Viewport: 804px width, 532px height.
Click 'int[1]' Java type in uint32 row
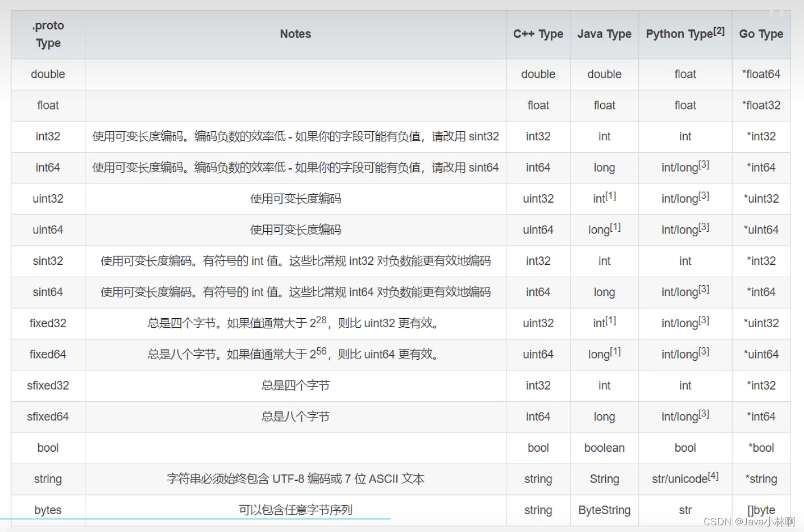coord(604,199)
